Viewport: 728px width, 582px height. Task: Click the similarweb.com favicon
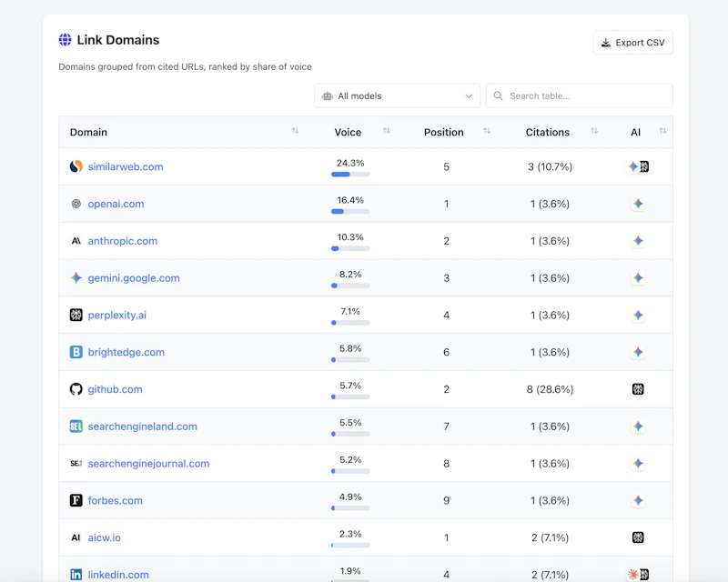pyautogui.click(x=76, y=166)
